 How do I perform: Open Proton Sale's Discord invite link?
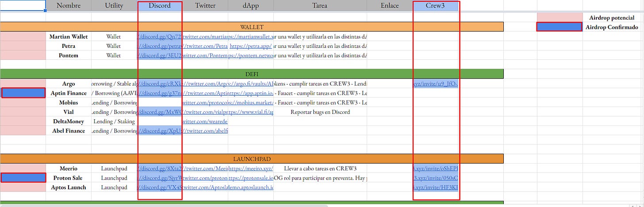[160, 178]
